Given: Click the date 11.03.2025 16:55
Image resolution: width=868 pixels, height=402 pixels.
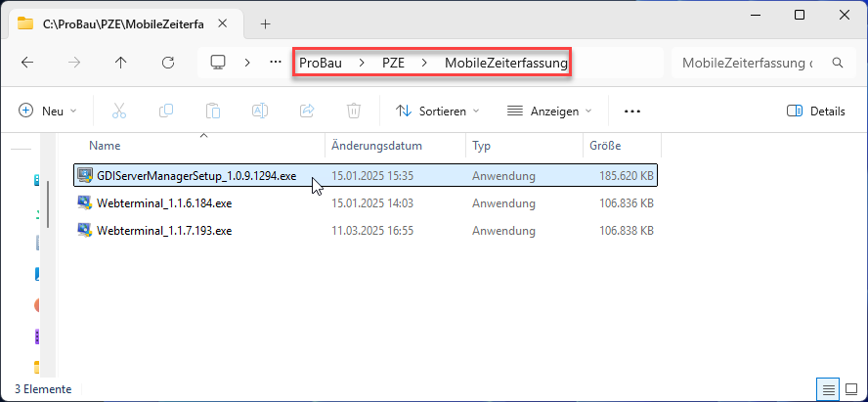Looking at the screenshot, I should [372, 231].
